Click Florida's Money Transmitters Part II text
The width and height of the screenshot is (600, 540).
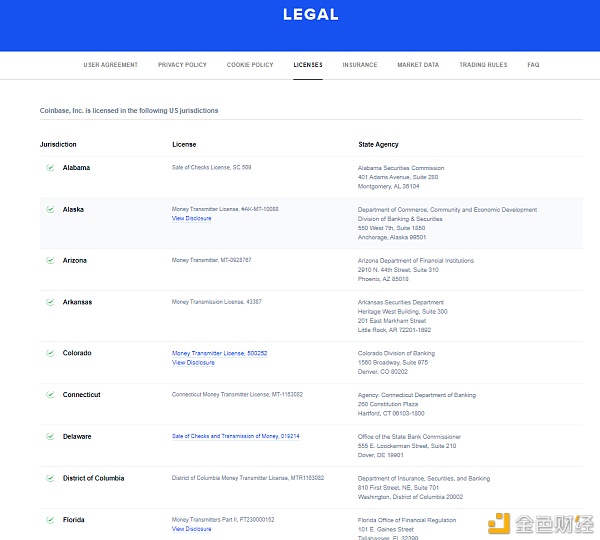[x=223, y=519]
